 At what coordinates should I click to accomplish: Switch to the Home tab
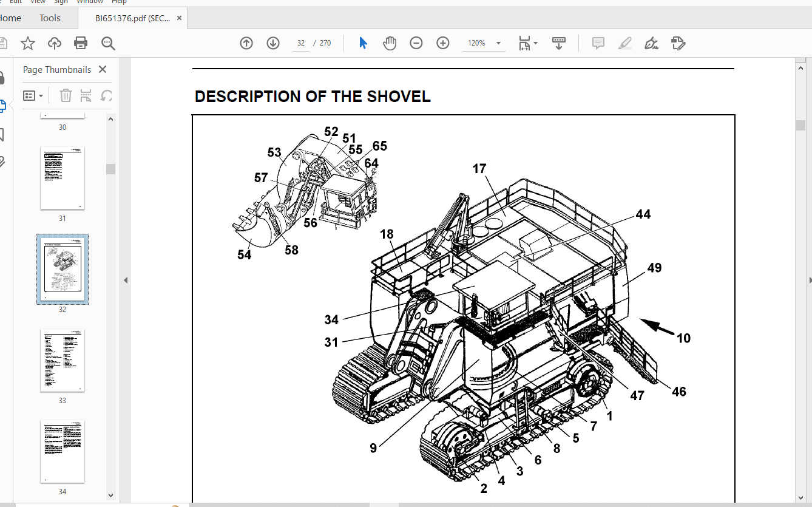10,18
